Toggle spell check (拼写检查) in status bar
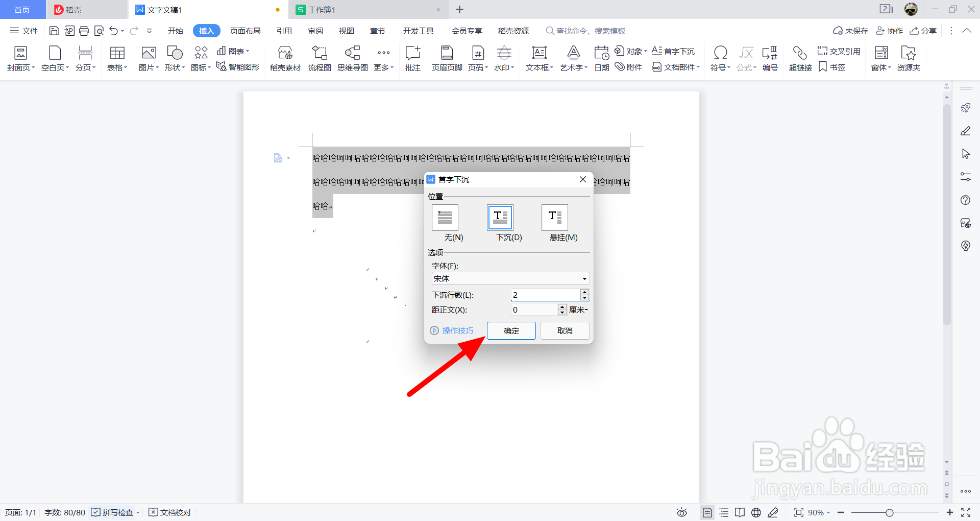Screen dimensions: 980x521 (112, 512)
